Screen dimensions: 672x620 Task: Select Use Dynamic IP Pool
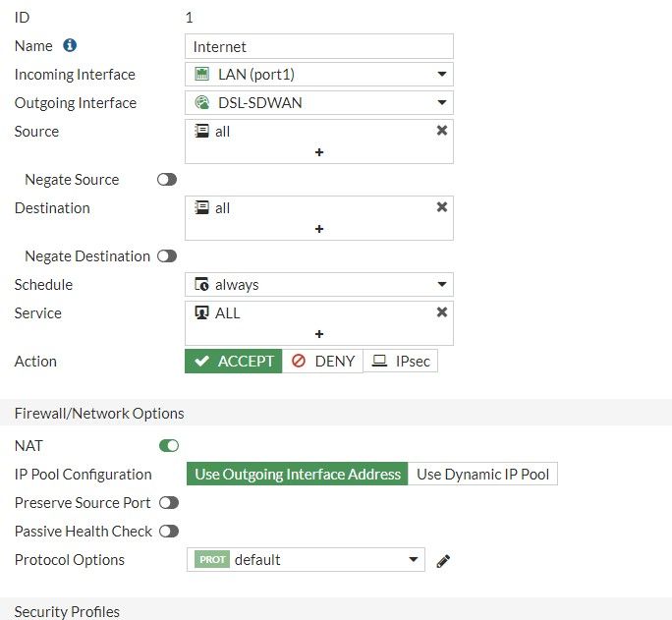click(482, 475)
